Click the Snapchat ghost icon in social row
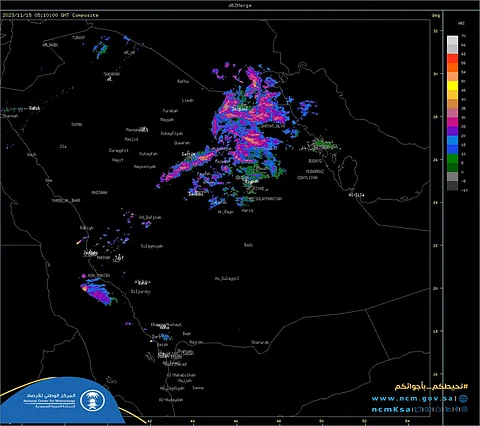Screen dimensions: 480x426 click(x=438, y=410)
